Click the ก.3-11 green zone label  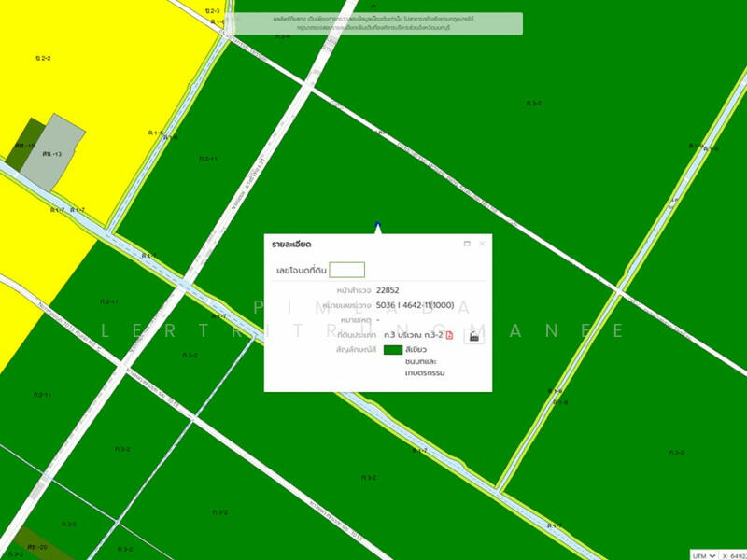click(208, 159)
